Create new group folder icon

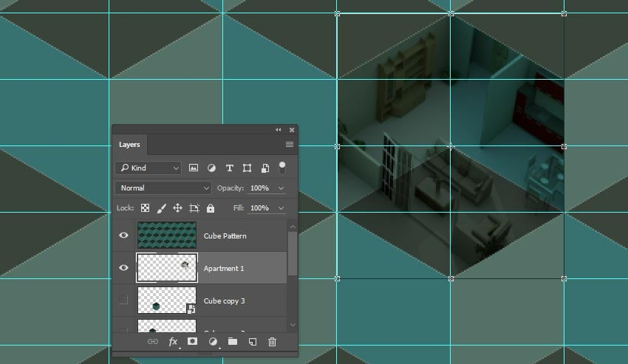[x=233, y=341]
